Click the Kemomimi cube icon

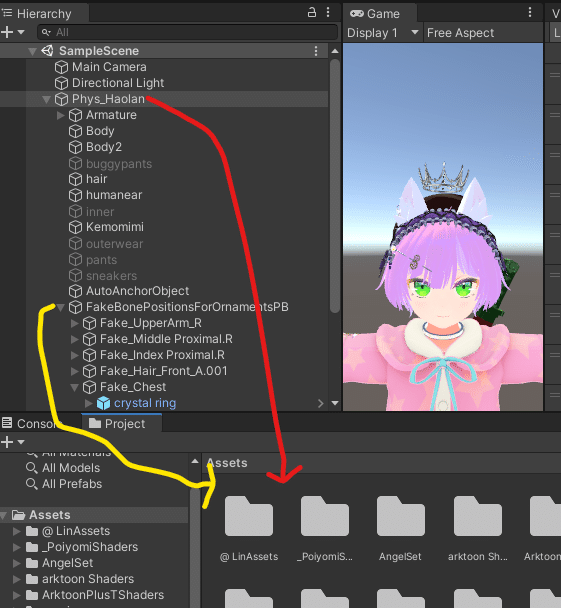[75, 227]
